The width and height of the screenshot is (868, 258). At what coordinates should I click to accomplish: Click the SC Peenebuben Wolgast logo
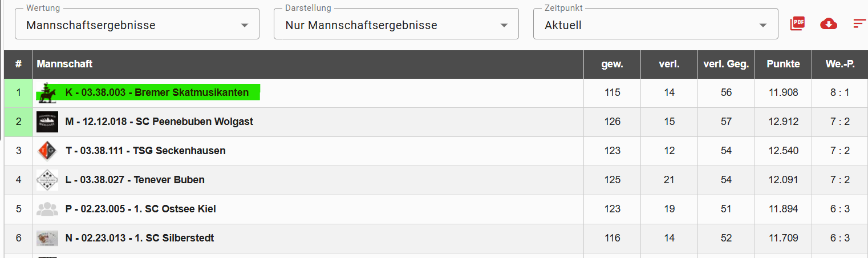pos(47,122)
